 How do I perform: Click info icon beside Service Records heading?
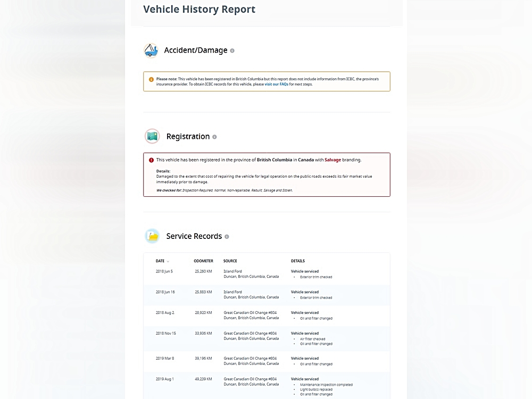[227, 237]
